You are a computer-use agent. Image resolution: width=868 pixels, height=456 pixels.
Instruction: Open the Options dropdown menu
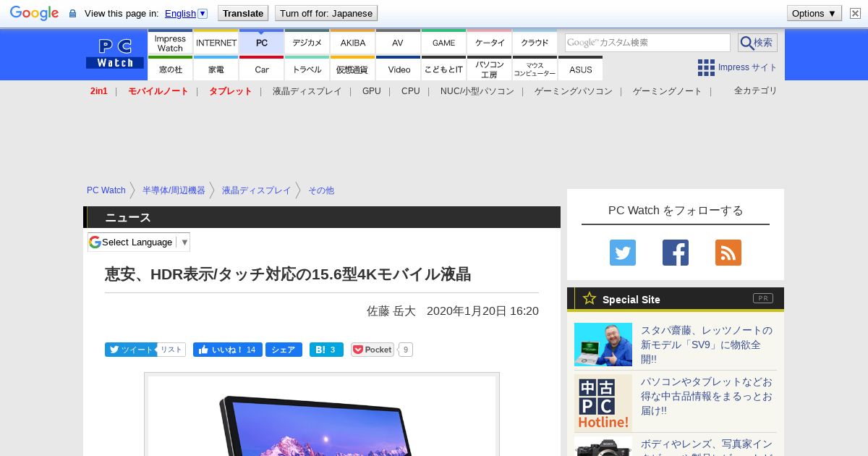[x=814, y=13]
